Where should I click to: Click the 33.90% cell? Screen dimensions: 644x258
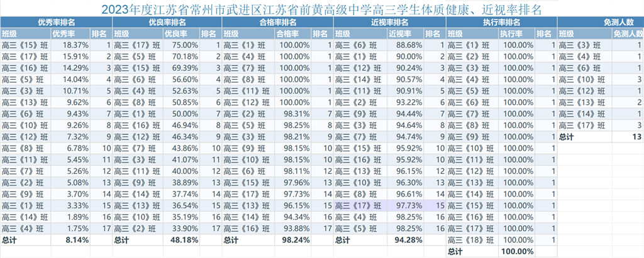[181, 228]
